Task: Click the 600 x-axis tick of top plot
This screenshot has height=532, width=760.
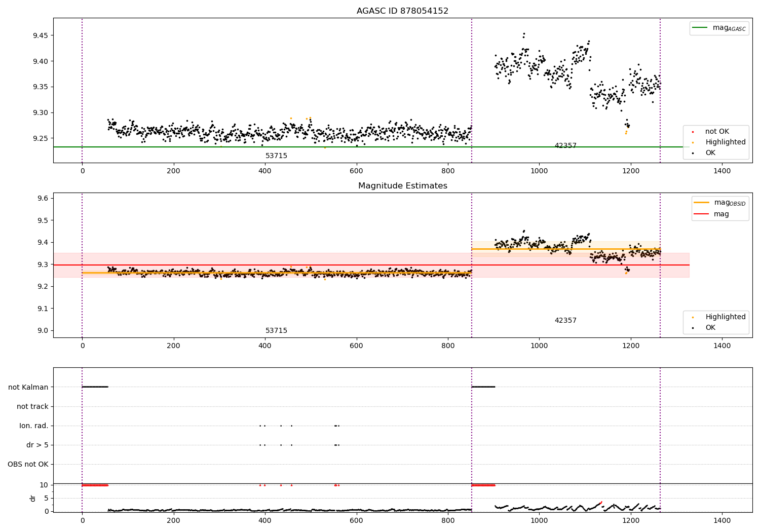Action: coord(356,171)
